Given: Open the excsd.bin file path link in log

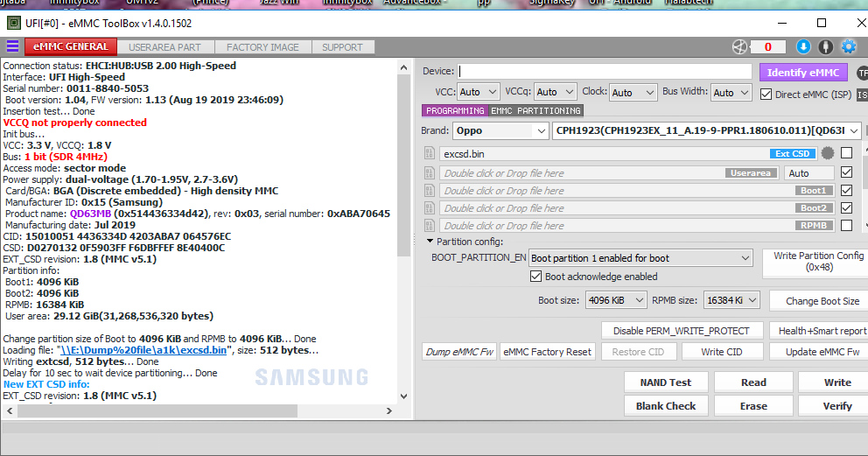Looking at the screenshot, I should [143, 350].
